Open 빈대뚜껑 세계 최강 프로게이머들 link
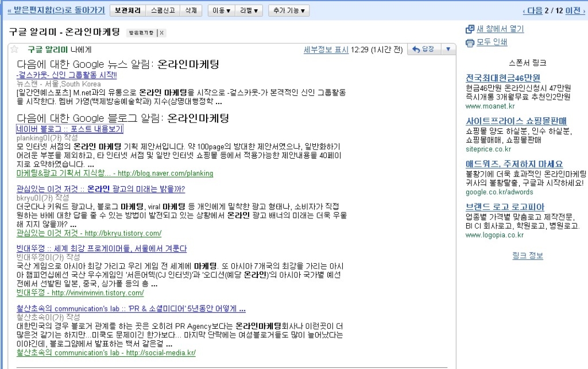Image resolution: width=588 pixels, height=369 pixels. pyautogui.click(x=102, y=248)
